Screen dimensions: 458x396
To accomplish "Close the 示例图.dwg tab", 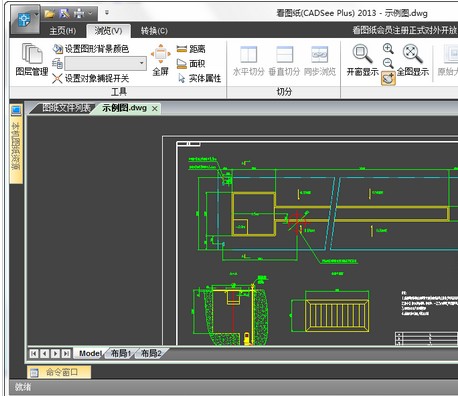I will pyautogui.click(x=155, y=109).
